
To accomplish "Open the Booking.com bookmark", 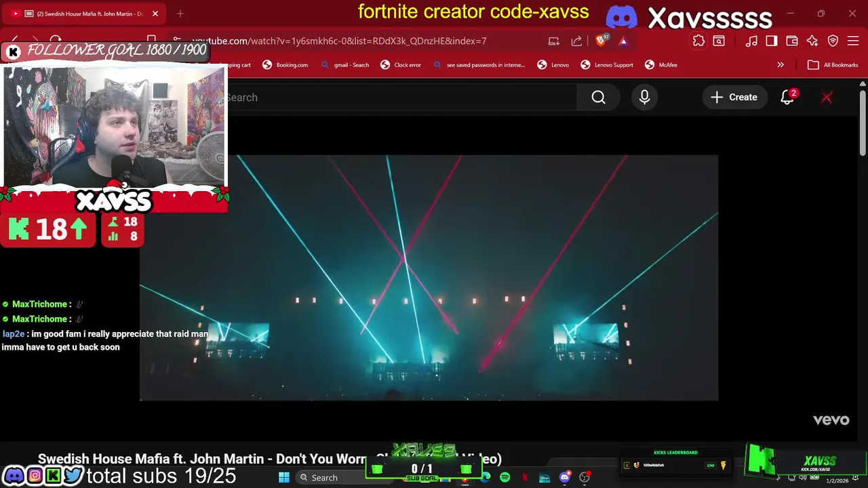I will click(x=285, y=65).
